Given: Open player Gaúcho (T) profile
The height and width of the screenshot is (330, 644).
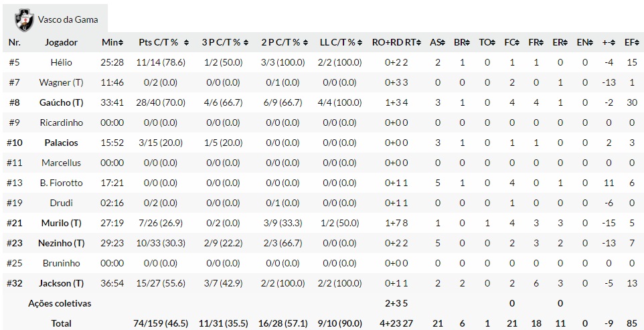Looking at the screenshot, I should click(x=62, y=102).
